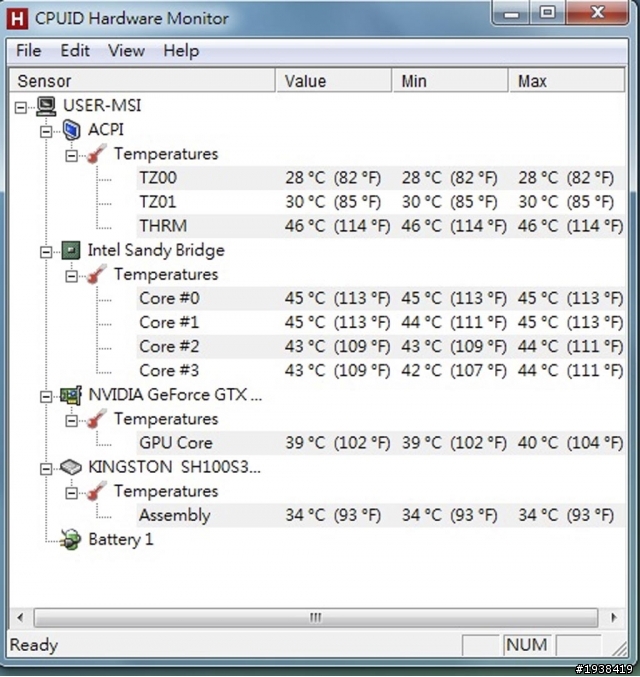Screen dimensions: 640x677
Task: Click thermometer icon under Intel Sandy Bridge
Action: click(x=97, y=275)
